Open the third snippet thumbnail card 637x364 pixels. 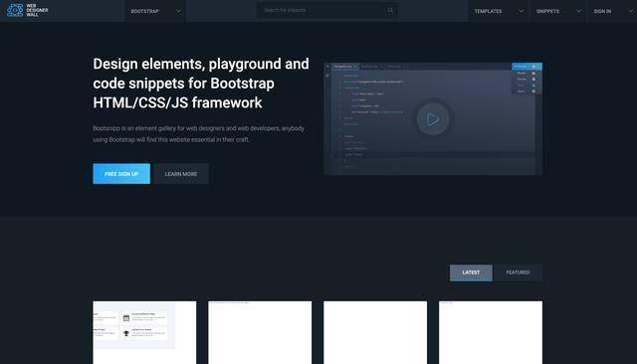pyautogui.click(x=375, y=332)
